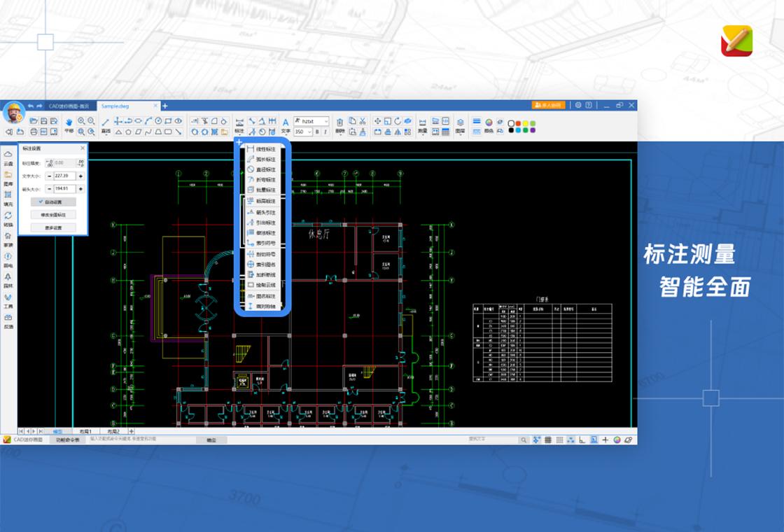Click the delete trash can icon
The height and width of the screenshot is (532, 784).
340,122
